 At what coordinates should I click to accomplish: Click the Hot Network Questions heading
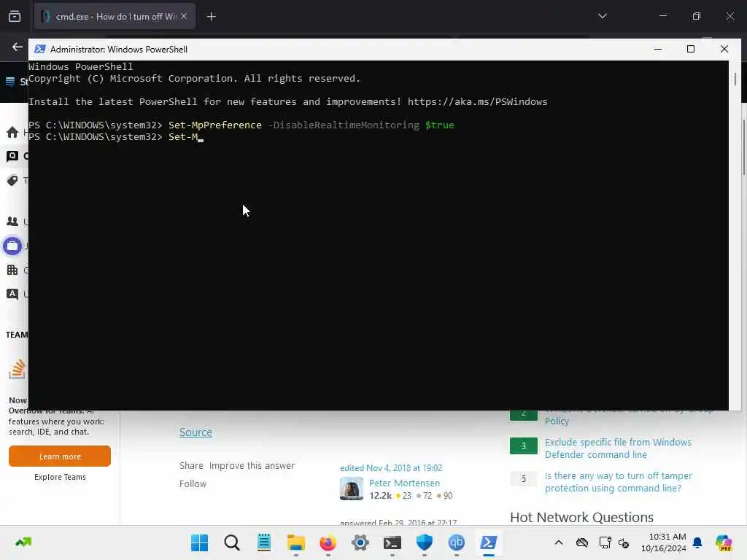[x=581, y=517]
